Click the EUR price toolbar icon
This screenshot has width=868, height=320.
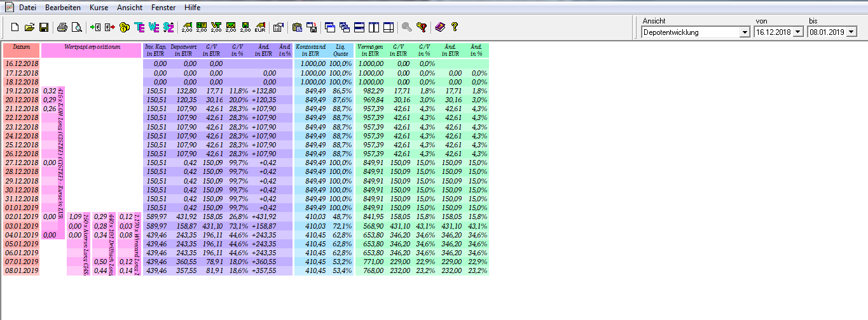click(259, 27)
